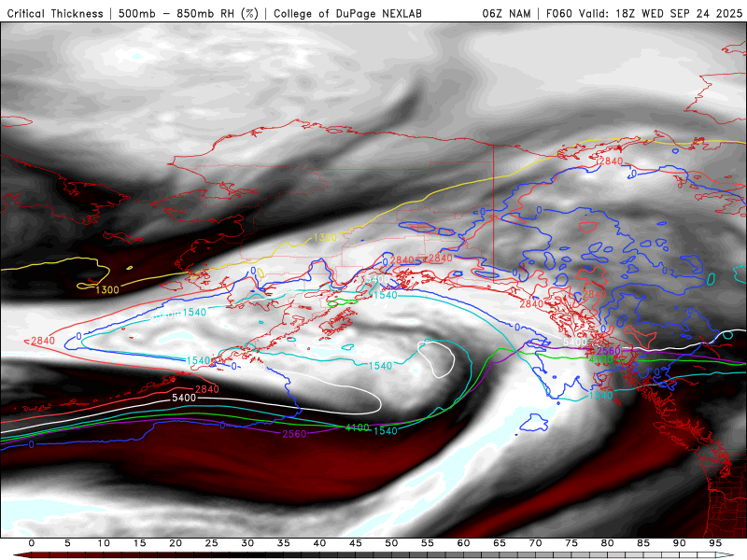747x560 pixels.
Task: Click the "40" humidity scale value
Action: coord(319,543)
